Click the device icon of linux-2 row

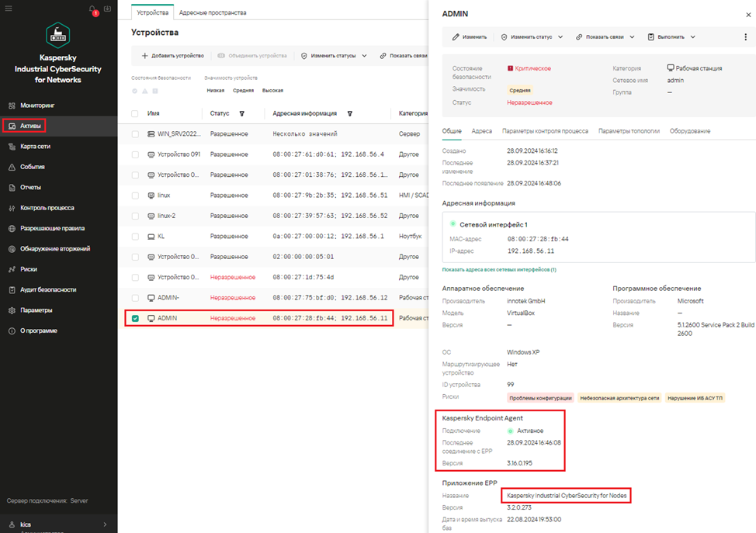click(x=151, y=216)
